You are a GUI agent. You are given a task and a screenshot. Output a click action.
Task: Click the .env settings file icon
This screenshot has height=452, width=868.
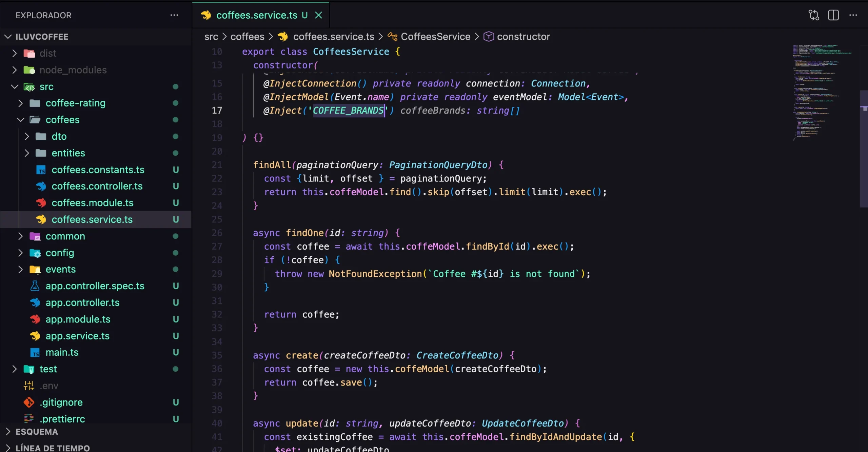[29, 386]
